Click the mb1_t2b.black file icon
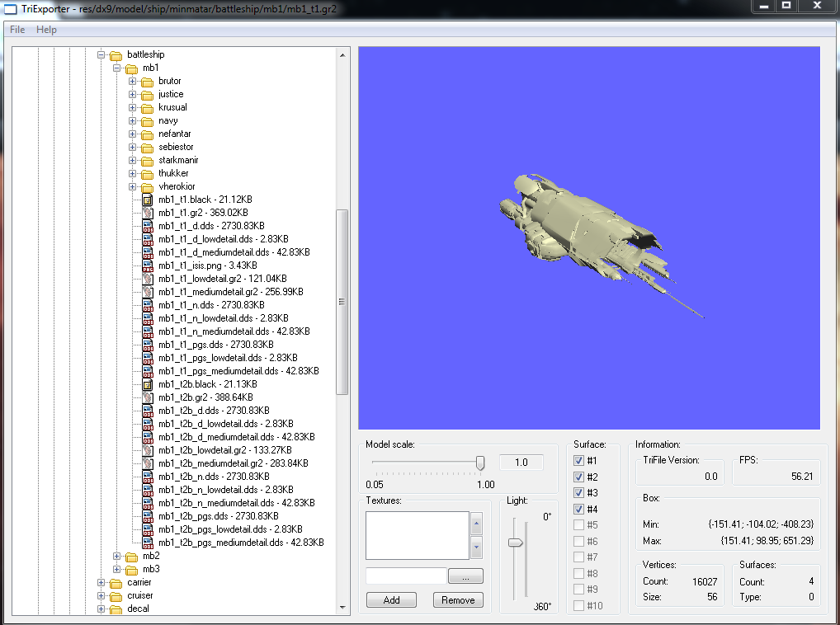Image resolution: width=840 pixels, height=625 pixels. coord(148,384)
